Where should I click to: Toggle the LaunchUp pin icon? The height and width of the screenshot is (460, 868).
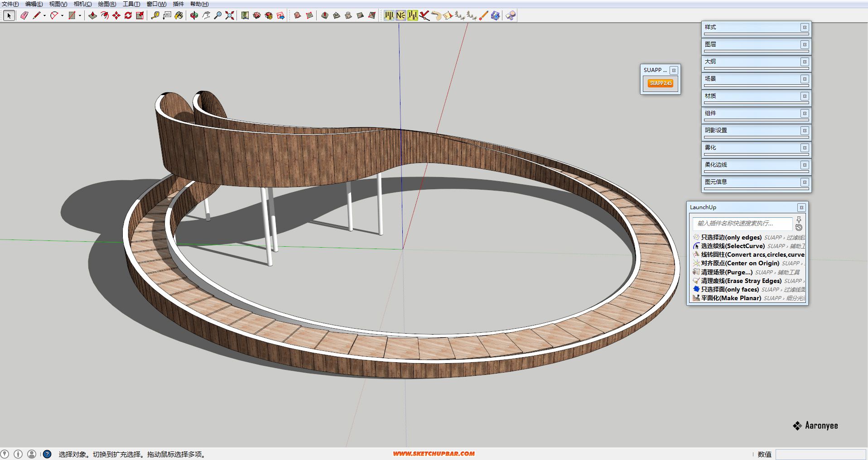[x=799, y=220]
